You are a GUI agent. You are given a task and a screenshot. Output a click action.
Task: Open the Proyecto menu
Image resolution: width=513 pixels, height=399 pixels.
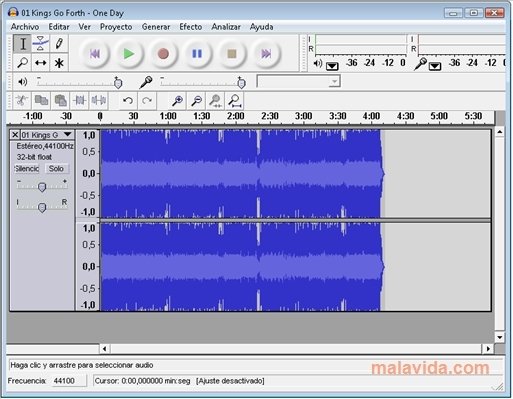click(x=116, y=27)
